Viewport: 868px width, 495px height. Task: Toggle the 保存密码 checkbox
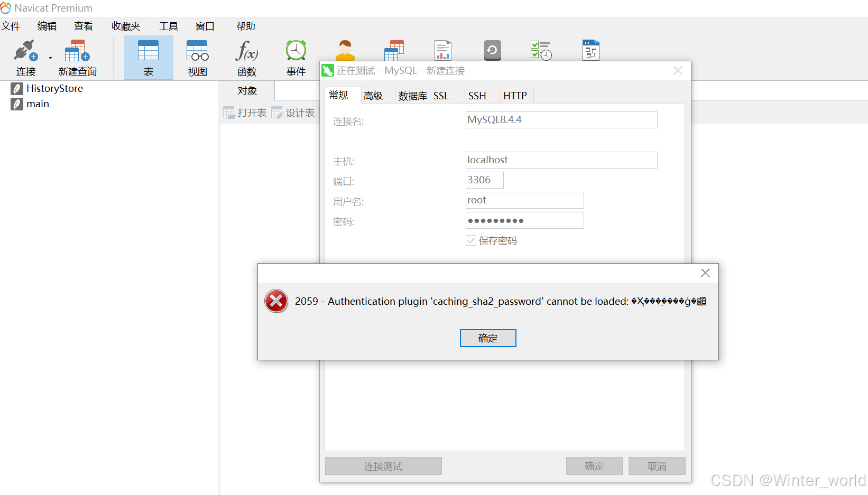point(471,241)
